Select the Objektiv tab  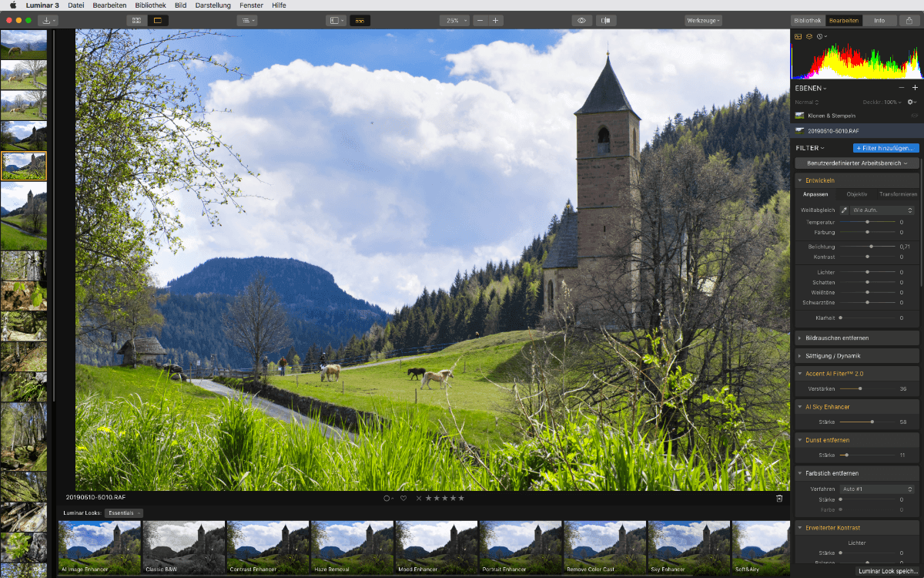[857, 194]
